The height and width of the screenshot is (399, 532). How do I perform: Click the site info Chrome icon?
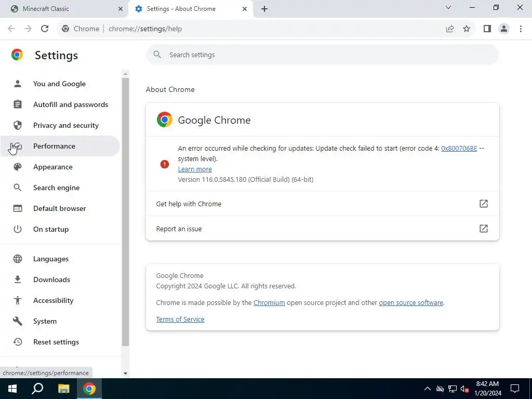pyautogui.click(x=65, y=29)
